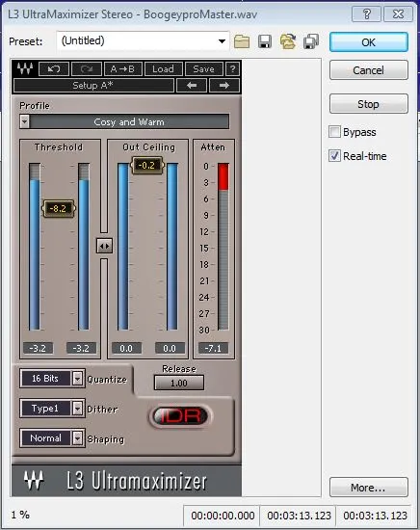Click the link button between Threshold and Ceiling
The width and height of the screenshot is (420, 530).
coord(104,246)
